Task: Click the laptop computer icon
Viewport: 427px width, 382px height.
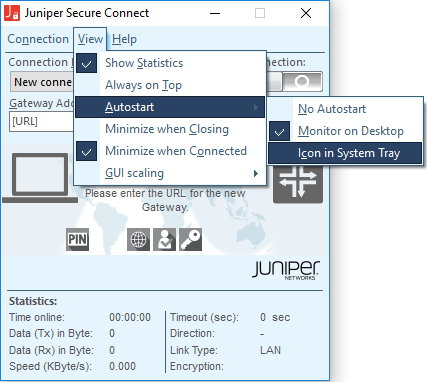Action: click(x=40, y=178)
